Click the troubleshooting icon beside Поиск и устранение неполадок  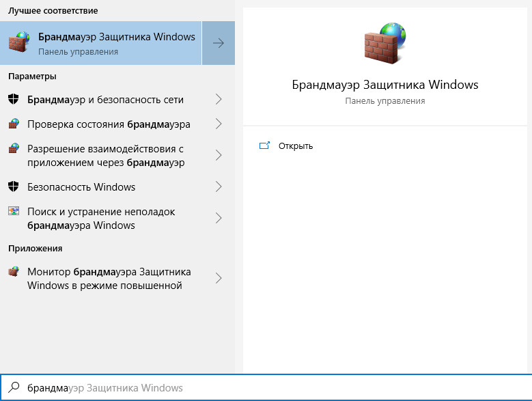click(x=14, y=211)
